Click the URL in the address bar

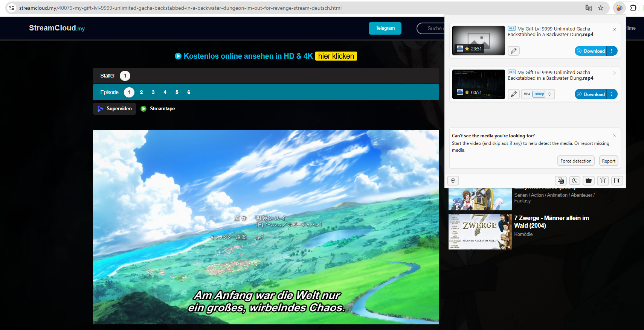click(x=180, y=8)
